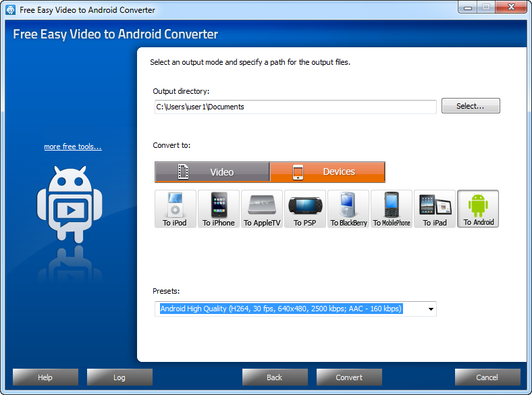Select the To iPod device icon
Viewport: 532px width, 395px height.
(x=175, y=209)
